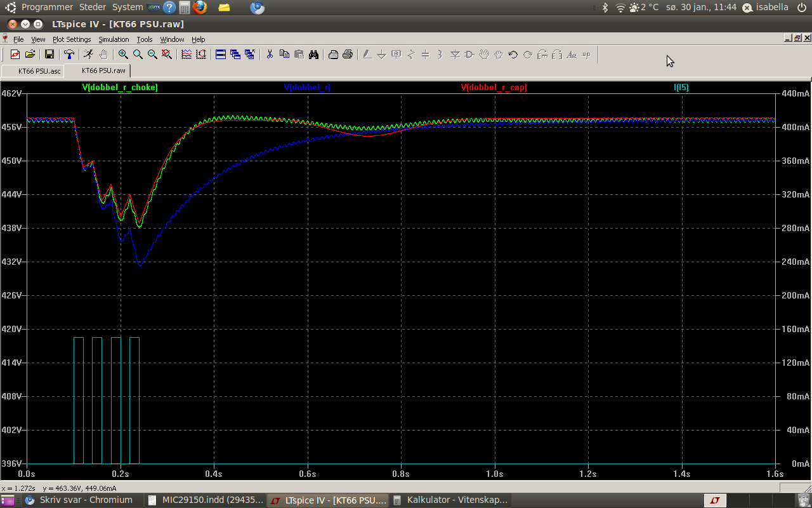The image size is (812, 508).
Task: Open Control Panel via hammer icon
Action: tap(69, 55)
